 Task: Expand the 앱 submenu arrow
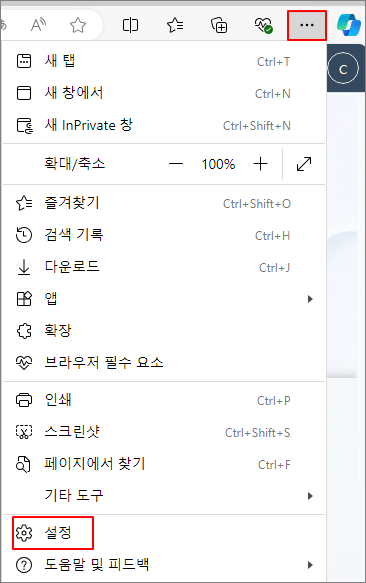coord(310,299)
